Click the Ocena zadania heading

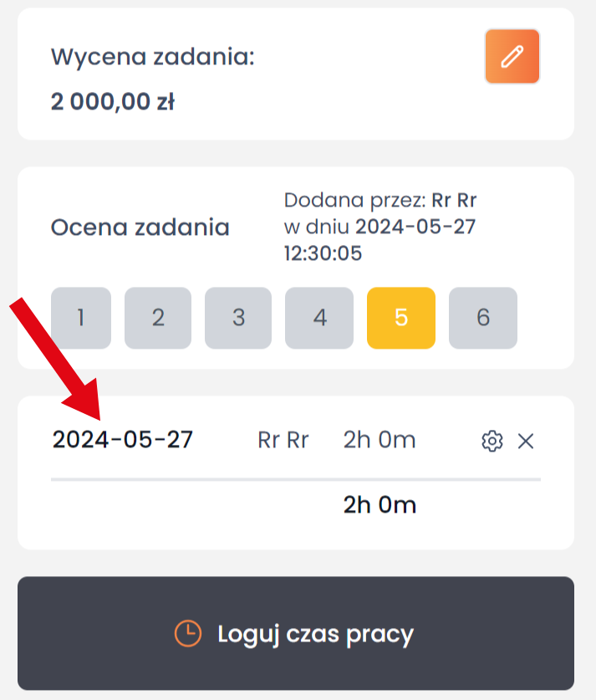tap(140, 227)
